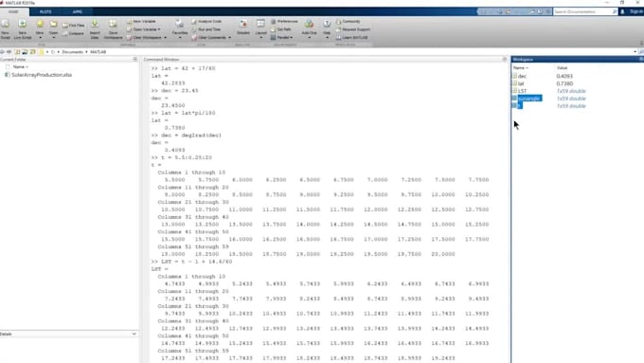
Task: Sort the Workspace by the Value column
Action: pyautogui.click(x=563, y=68)
